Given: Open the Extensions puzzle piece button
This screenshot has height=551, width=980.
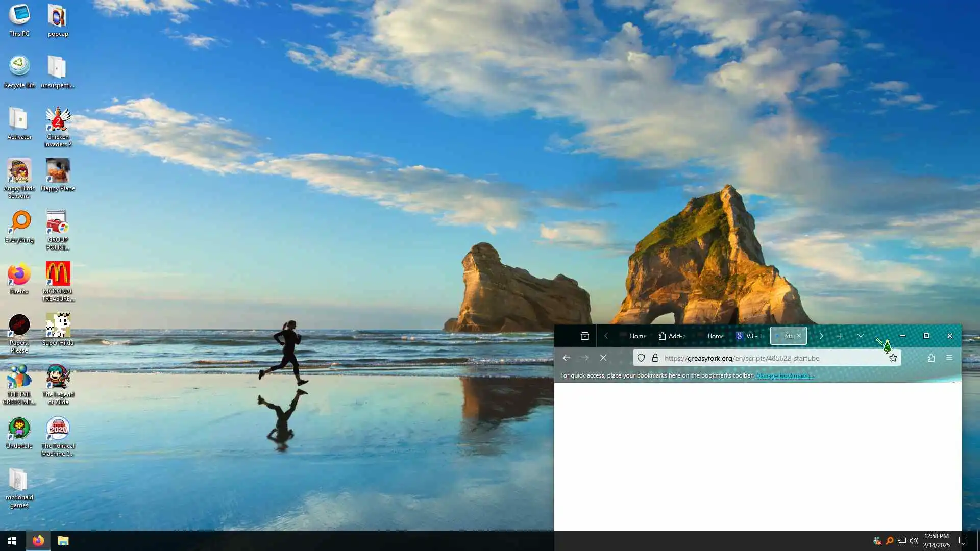Looking at the screenshot, I should coord(931,358).
